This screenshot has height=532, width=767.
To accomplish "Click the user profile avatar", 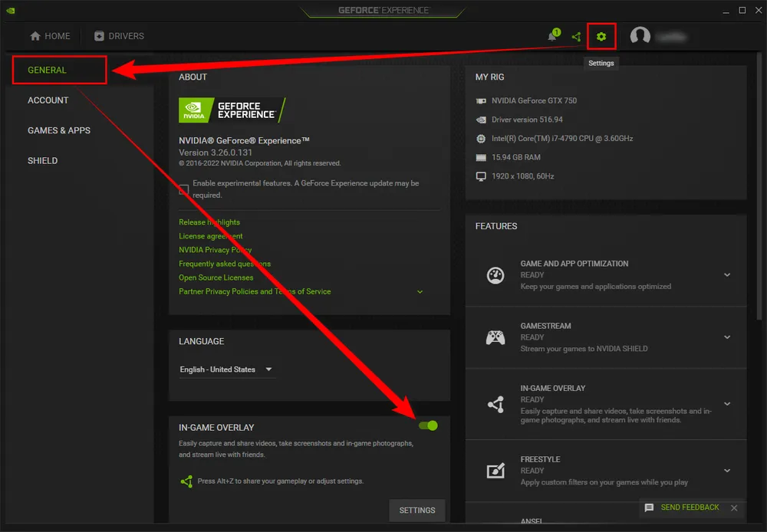I will coord(640,36).
